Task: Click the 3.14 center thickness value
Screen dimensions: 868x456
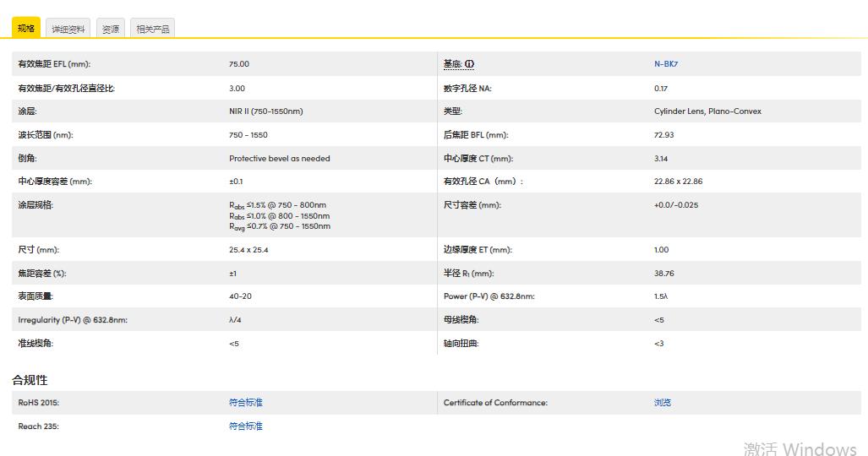Action: click(661, 158)
